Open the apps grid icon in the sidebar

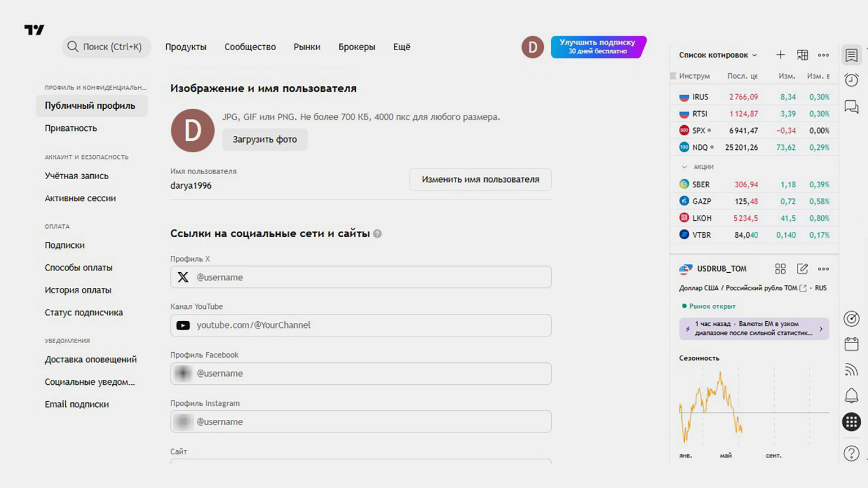851,422
